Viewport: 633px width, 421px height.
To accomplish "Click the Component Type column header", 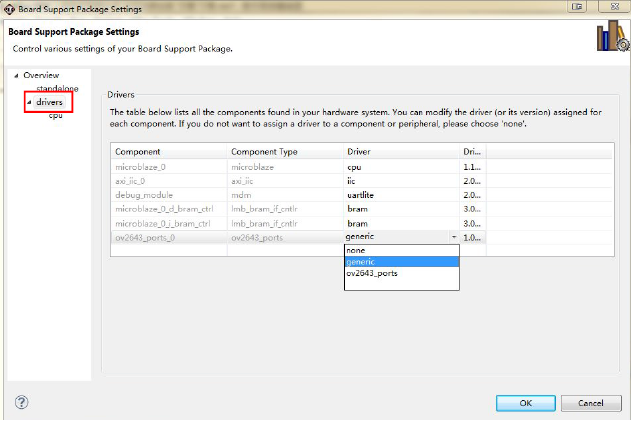I will (x=284, y=151).
